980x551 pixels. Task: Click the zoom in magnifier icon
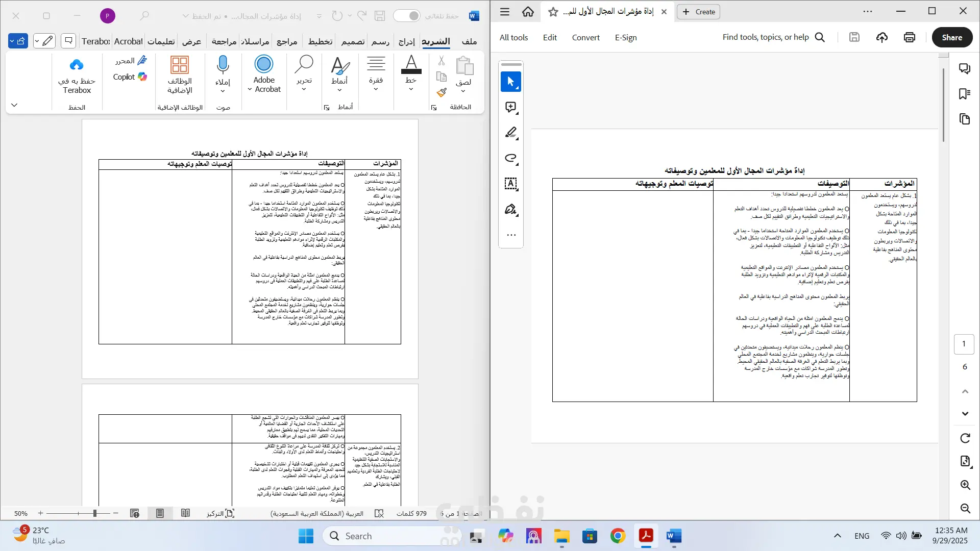pyautogui.click(x=965, y=485)
